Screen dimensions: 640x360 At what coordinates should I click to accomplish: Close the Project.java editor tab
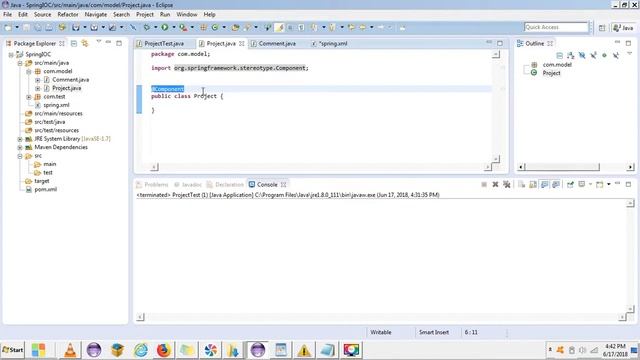(x=242, y=43)
